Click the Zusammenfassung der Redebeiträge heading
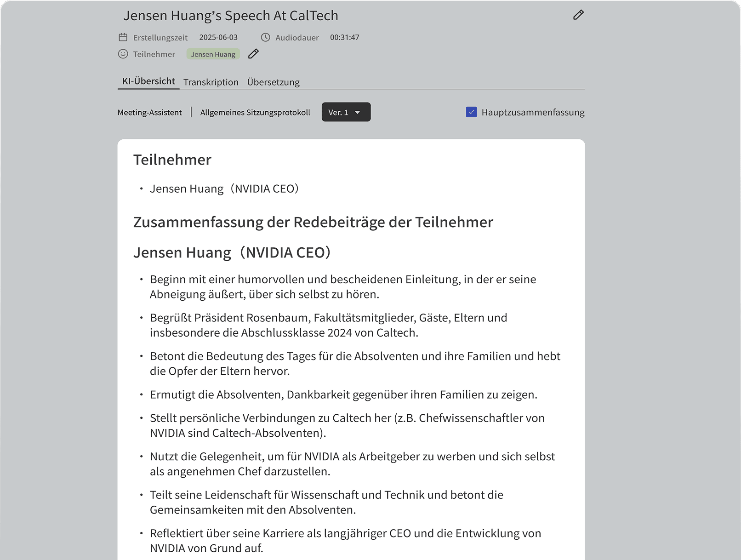 [313, 222]
